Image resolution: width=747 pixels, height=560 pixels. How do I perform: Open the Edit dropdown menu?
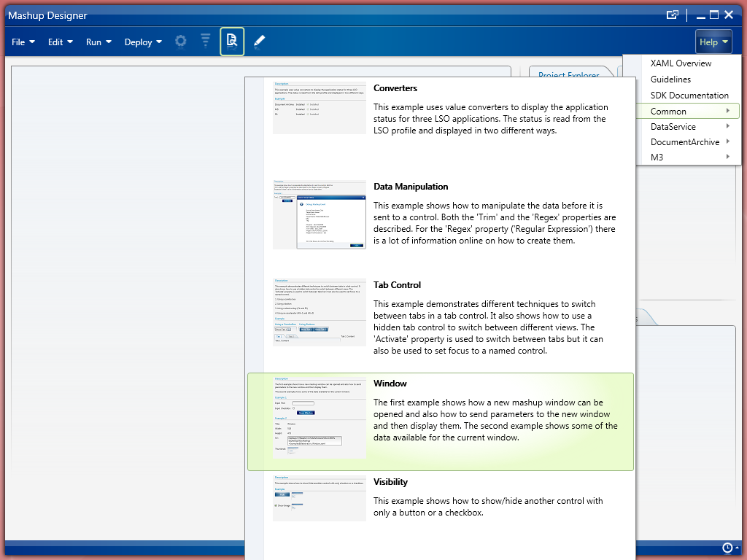coord(61,42)
